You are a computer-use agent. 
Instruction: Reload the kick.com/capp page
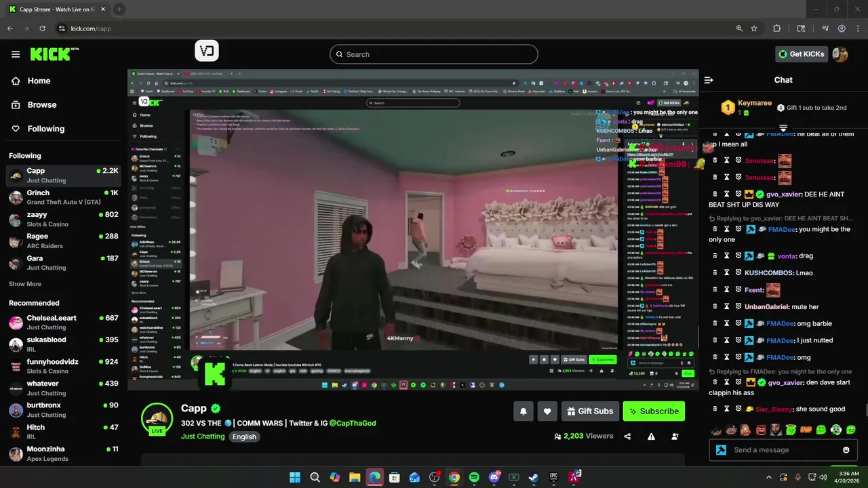(42, 28)
